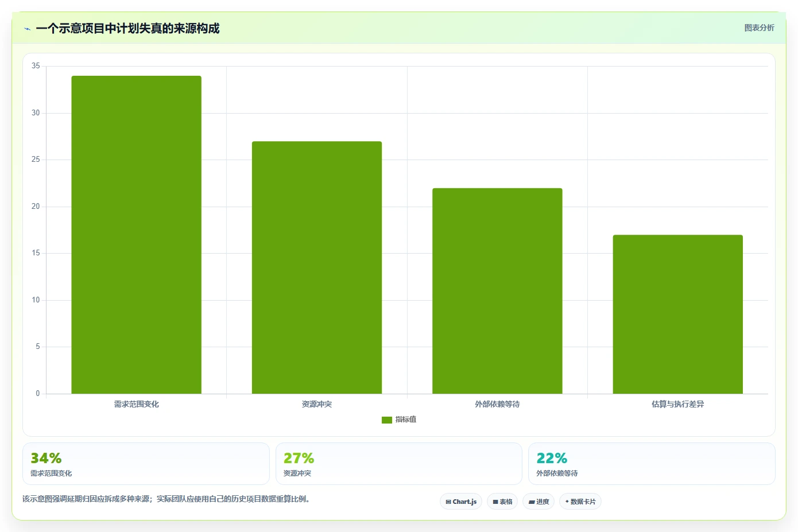The image size is (798, 532).
Task: Click the bar icon in 进度 chip
Action: pos(532,502)
